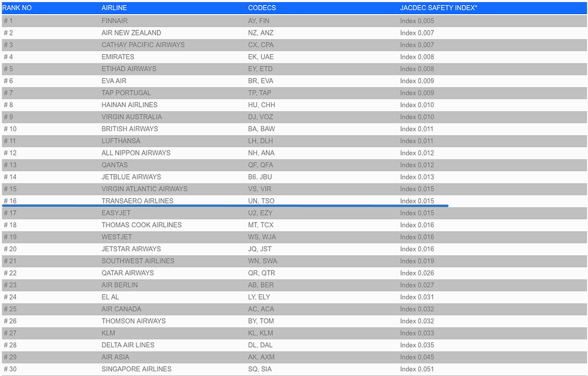Click QATAR AIRWAYS airline name
The image size is (588, 376).
coord(128,273)
